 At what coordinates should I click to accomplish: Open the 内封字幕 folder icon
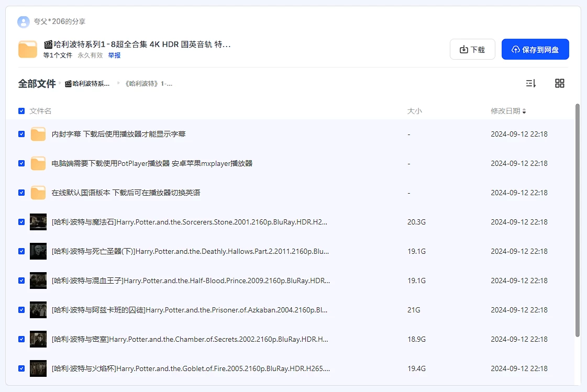click(x=38, y=134)
